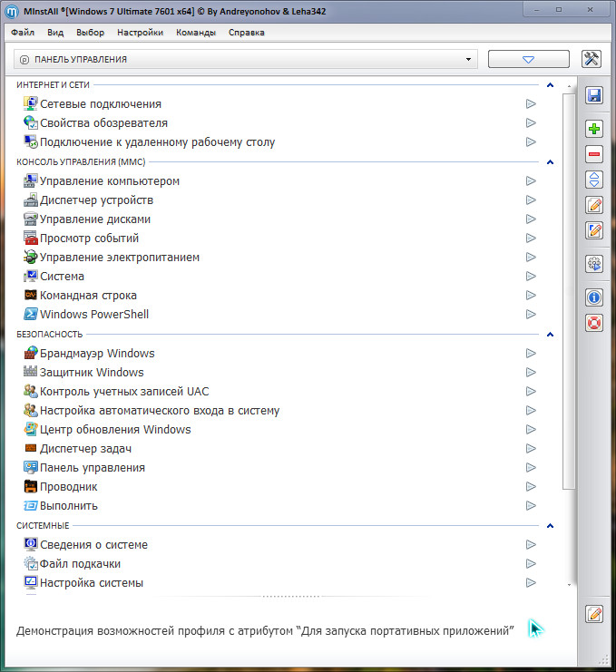Viewport: 616px width, 672px height.
Task: Click the run arrow for Проводник
Action: click(x=531, y=486)
